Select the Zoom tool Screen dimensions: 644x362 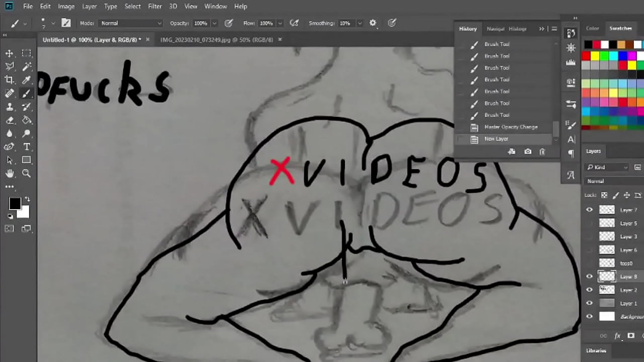pyautogui.click(x=26, y=173)
